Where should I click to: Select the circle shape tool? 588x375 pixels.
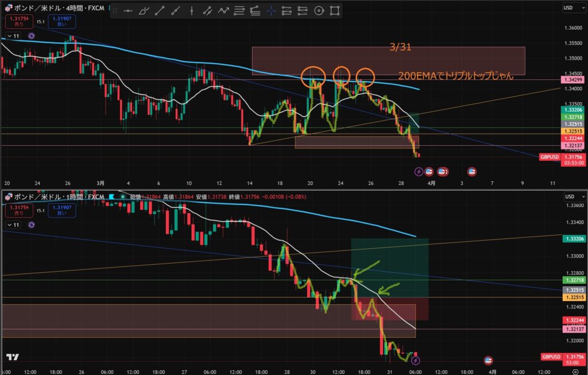point(319,10)
